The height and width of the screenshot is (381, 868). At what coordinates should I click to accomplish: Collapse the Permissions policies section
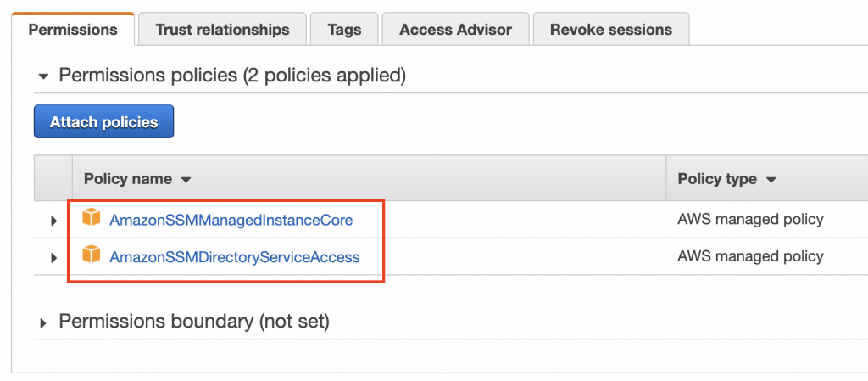click(43, 76)
